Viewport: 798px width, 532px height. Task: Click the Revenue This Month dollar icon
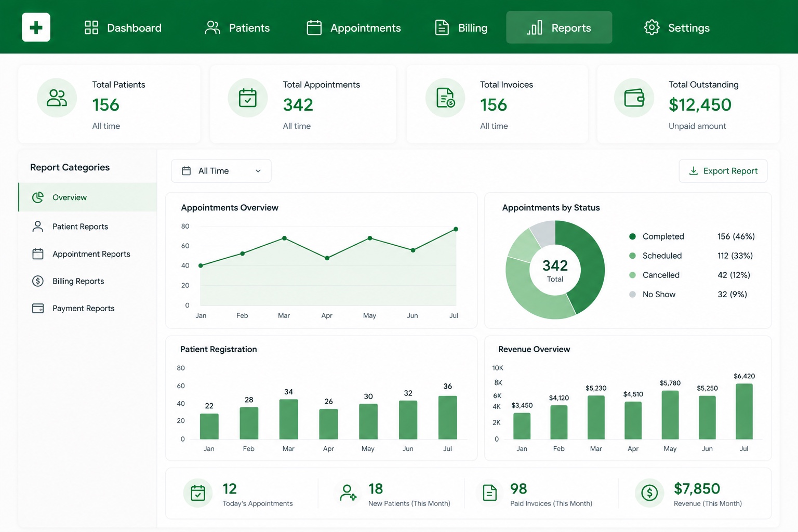(649, 493)
